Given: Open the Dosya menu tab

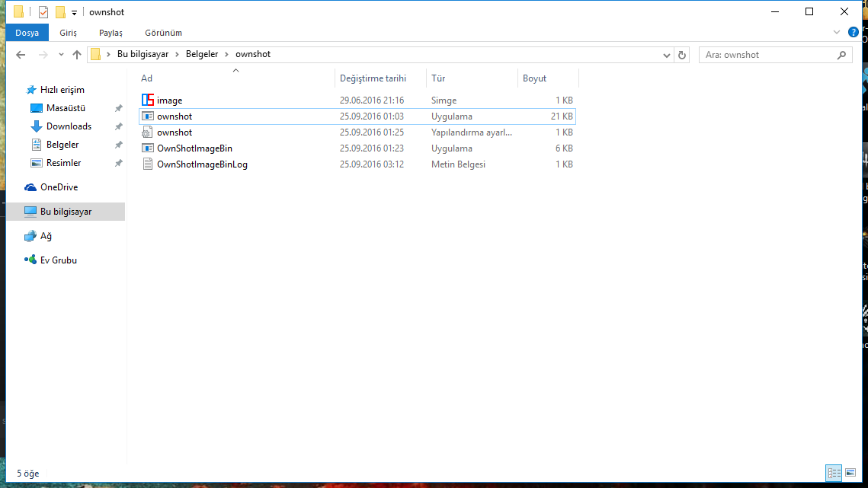Looking at the screenshot, I should tap(27, 33).
